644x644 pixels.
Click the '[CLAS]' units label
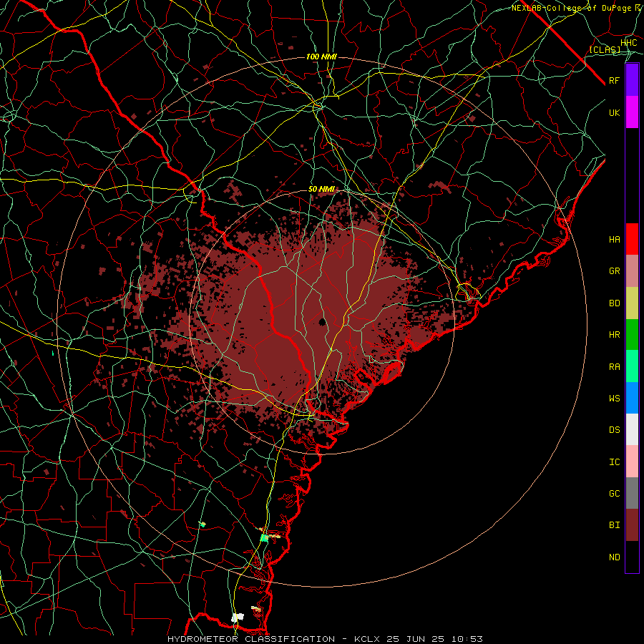click(605, 49)
